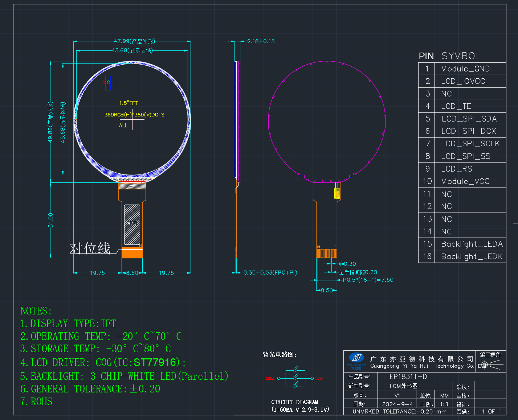This screenshot has height=420, width=518.
Task: Select the 47.99 product outline dimension
Action: click(134, 41)
